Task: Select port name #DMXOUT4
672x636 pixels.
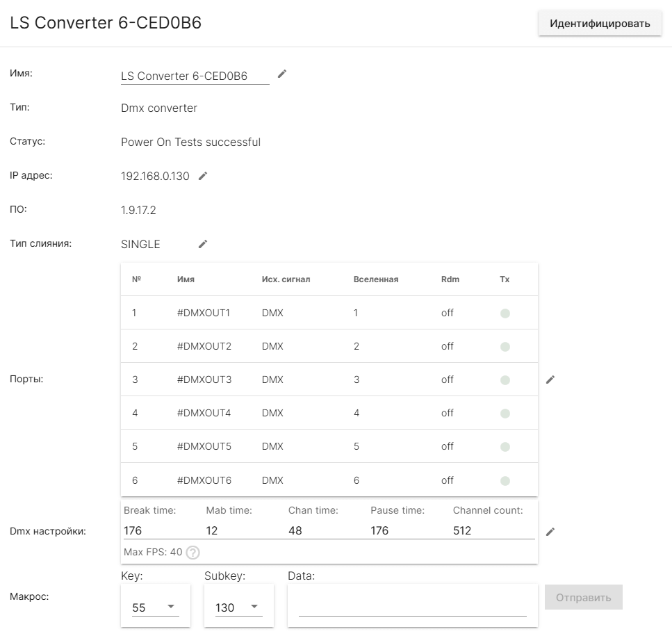Action: 204,413
